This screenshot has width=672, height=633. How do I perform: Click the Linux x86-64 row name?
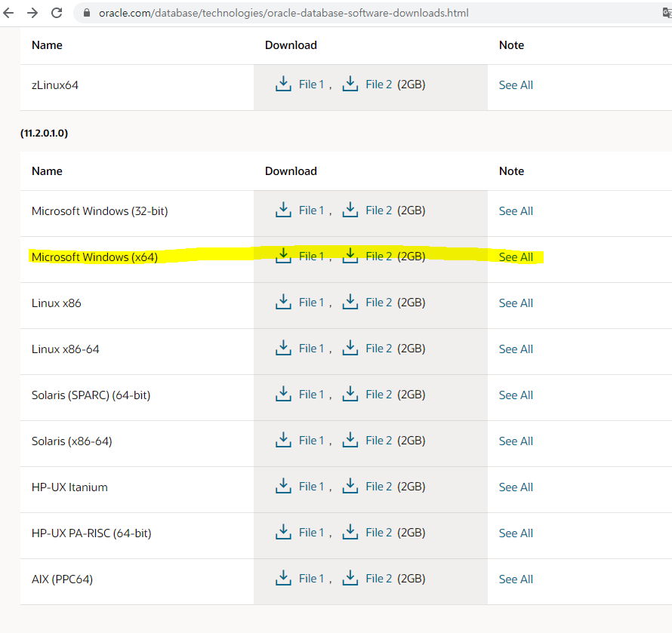(x=65, y=349)
